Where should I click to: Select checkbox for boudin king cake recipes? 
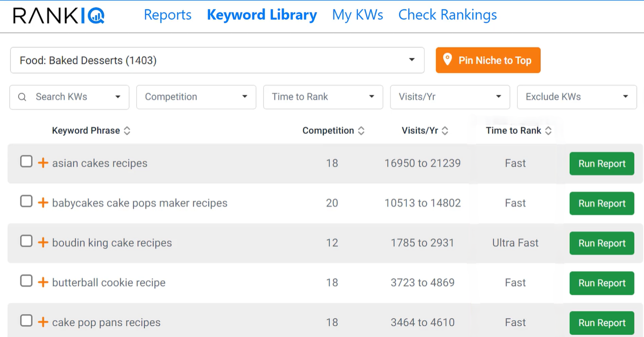point(27,241)
